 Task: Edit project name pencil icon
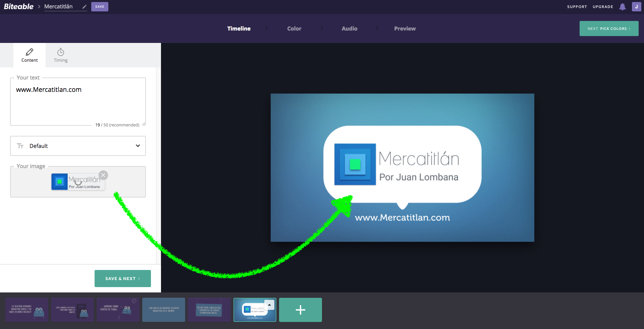[x=85, y=7]
